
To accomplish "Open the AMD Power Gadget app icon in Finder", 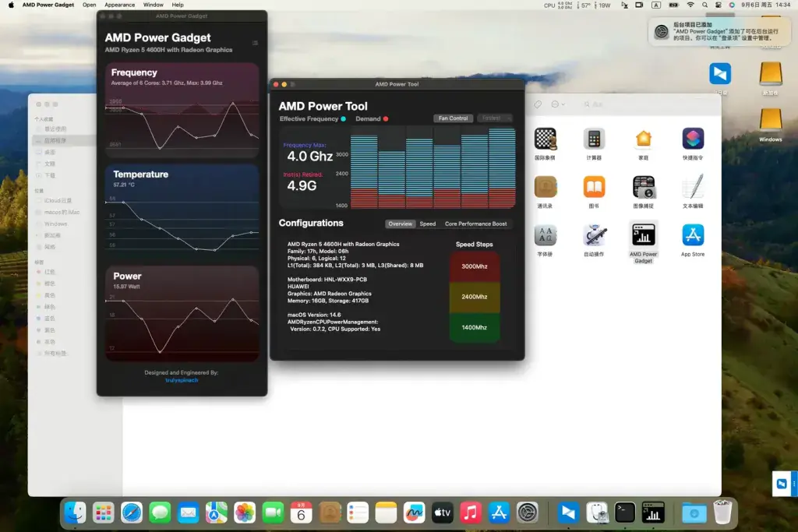I will (x=643, y=235).
